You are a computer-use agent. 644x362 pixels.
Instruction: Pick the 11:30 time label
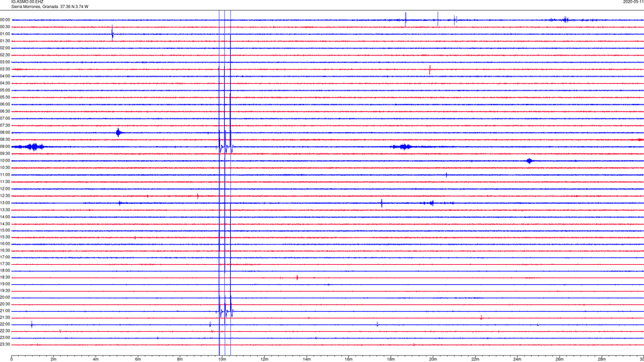5,182
